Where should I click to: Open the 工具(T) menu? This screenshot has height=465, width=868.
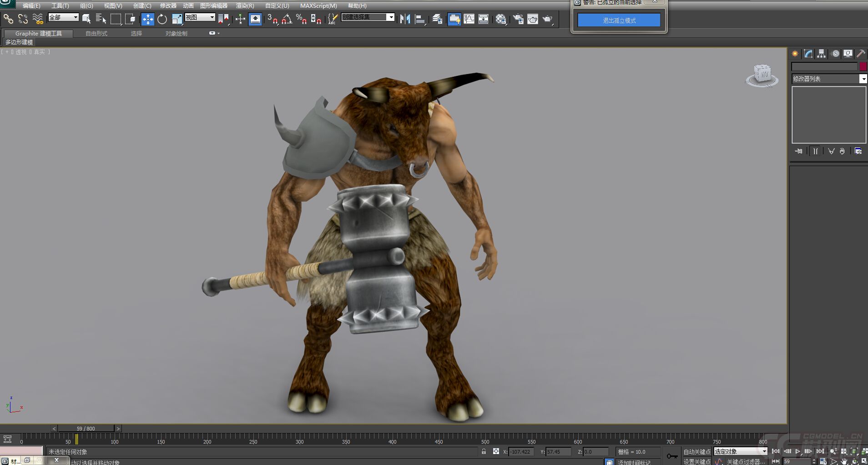coord(60,5)
